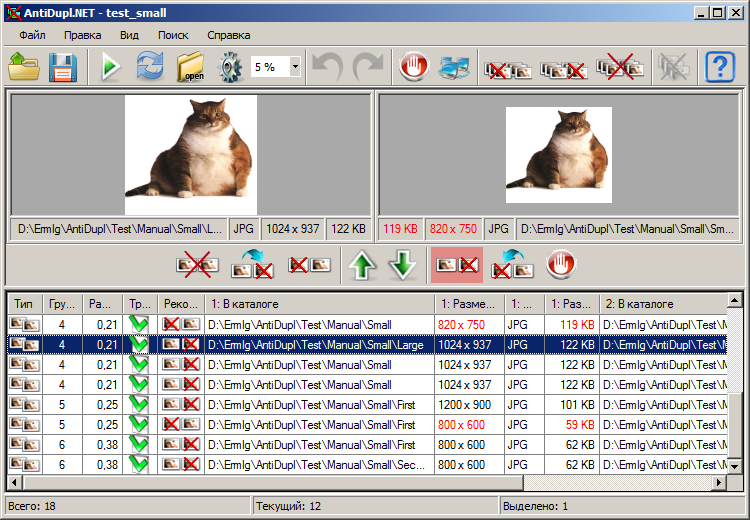Viewport: 750px width, 520px height.
Task: Refresh results with blue arrows icon
Action: (x=150, y=66)
